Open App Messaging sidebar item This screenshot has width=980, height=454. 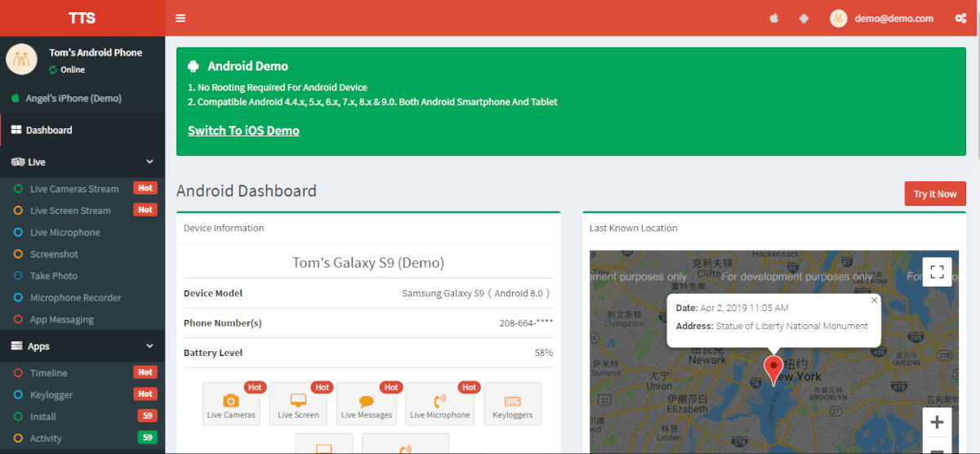(x=82, y=319)
